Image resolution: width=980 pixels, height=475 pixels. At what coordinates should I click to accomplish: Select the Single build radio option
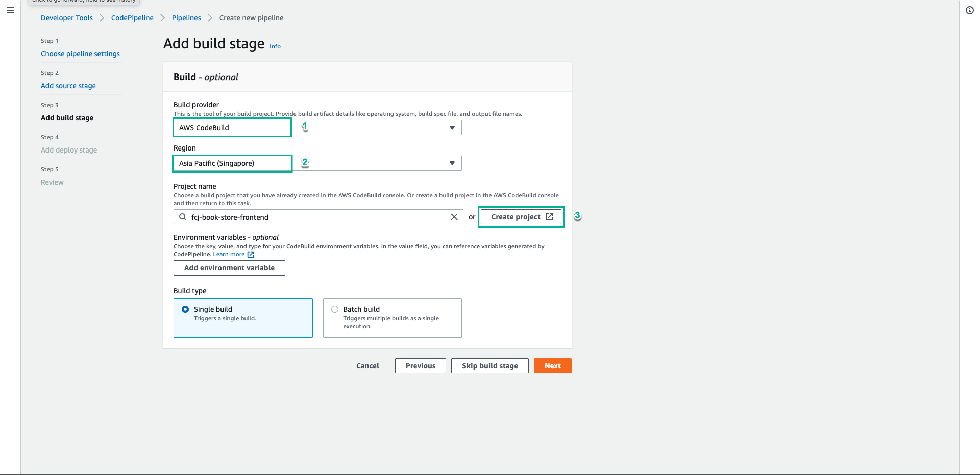(x=185, y=309)
